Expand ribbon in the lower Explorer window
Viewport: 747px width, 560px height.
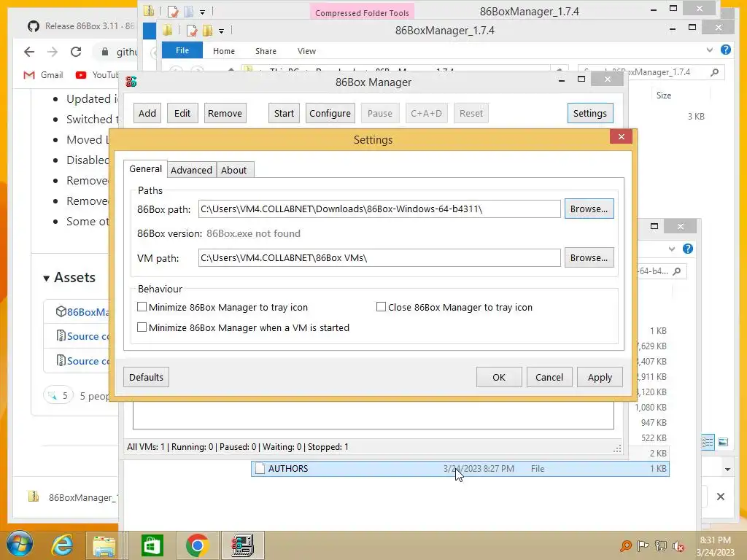(672, 249)
